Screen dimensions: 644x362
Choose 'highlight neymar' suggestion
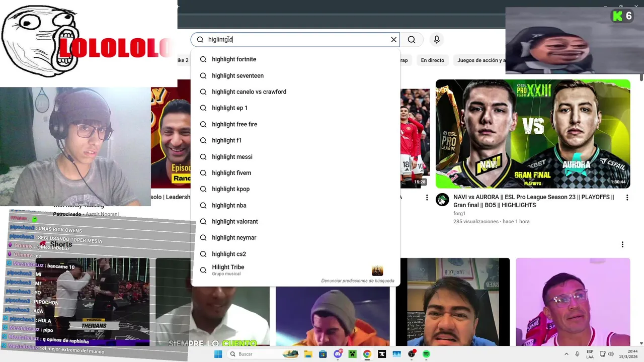(295, 237)
